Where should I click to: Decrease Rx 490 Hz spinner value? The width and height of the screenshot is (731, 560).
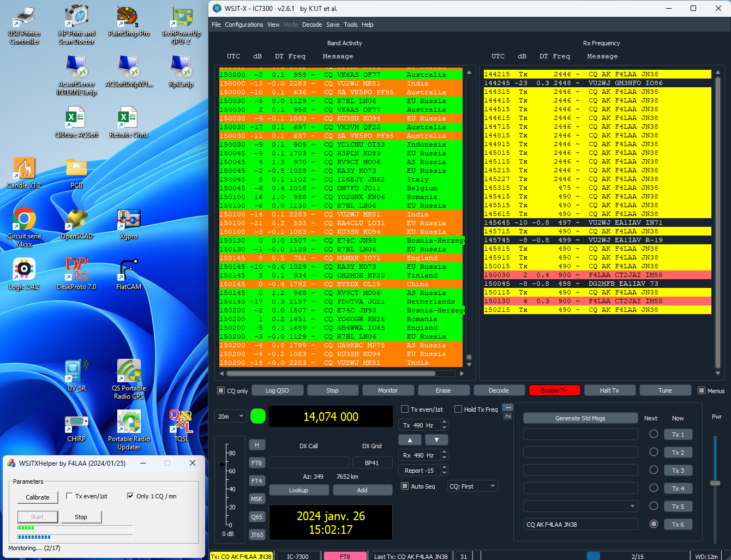point(444,457)
